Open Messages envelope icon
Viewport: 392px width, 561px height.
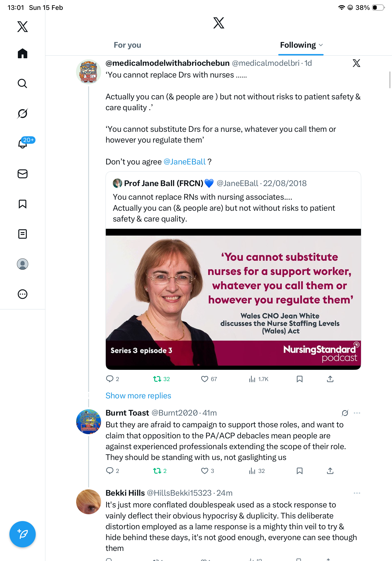(x=23, y=174)
